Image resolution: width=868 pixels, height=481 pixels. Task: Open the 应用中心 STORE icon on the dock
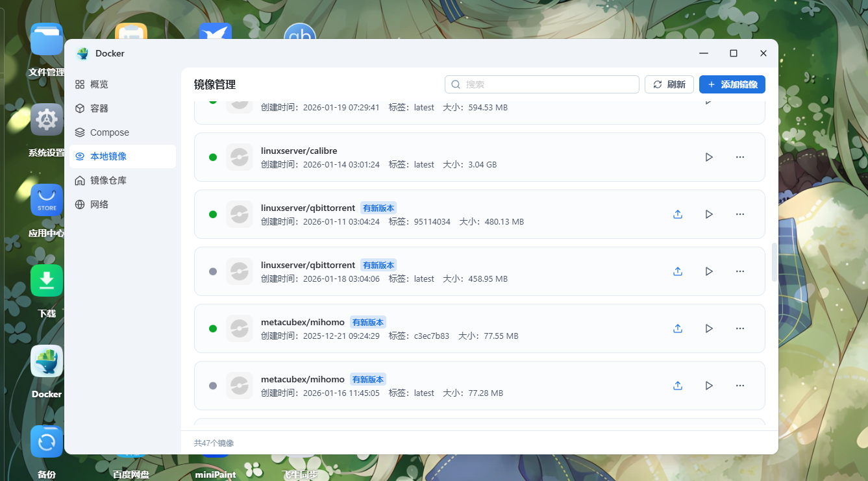46,200
